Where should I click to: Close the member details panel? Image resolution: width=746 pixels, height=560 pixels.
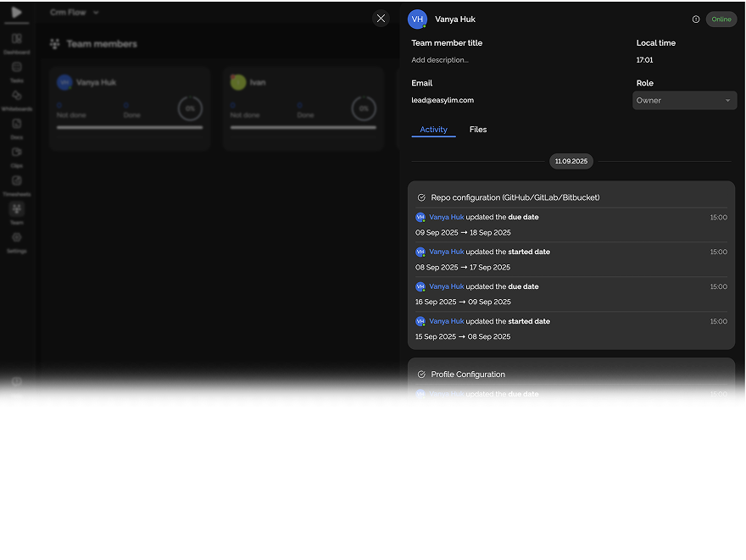[x=381, y=19]
